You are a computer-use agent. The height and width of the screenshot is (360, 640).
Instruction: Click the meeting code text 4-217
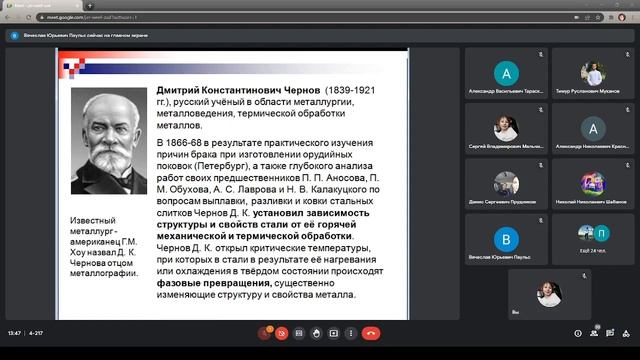[36, 333]
